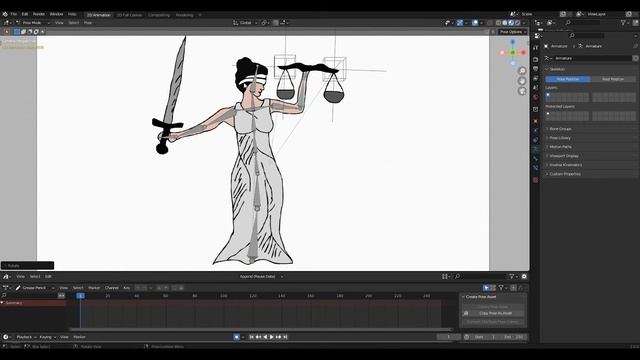Image resolution: width=640 pixels, height=360 pixels.
Task: Jump to next keyframe
Action: [278, 337]
